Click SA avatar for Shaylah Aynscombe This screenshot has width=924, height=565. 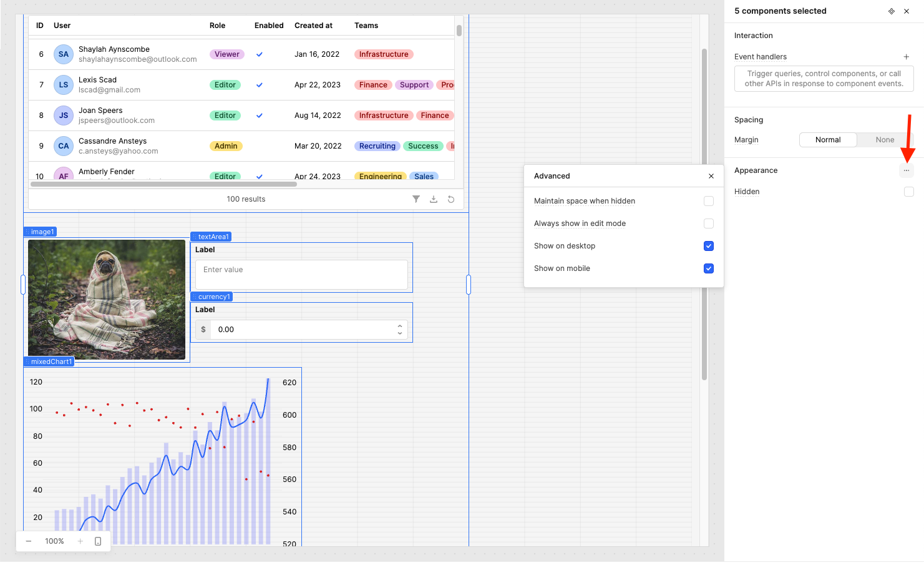click(64, 54)
